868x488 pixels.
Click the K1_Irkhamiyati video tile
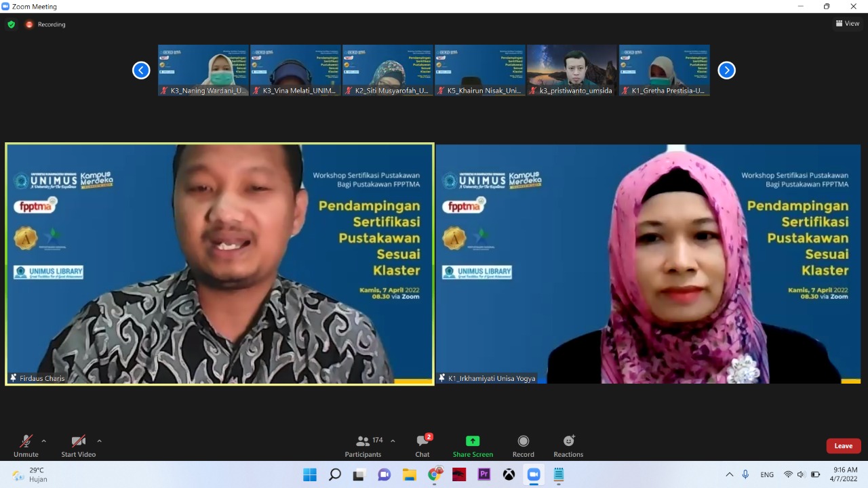click(648, 264)
